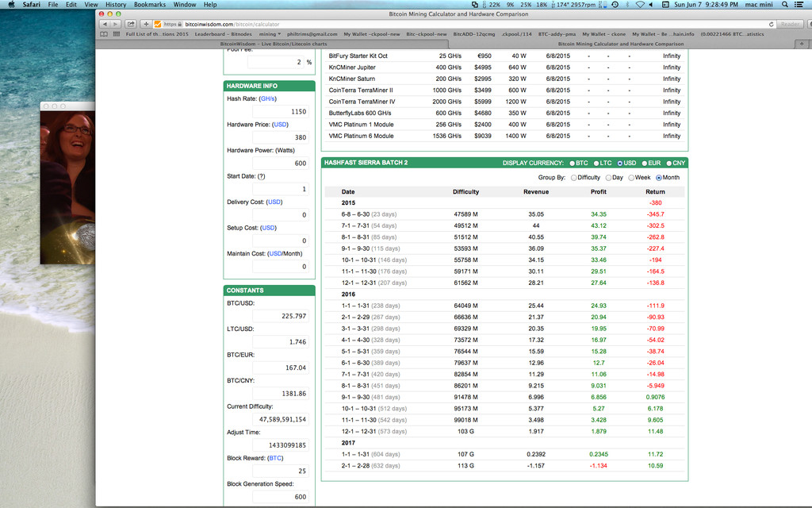Go forward with Safari forward arrow

[x=116, y=24]
